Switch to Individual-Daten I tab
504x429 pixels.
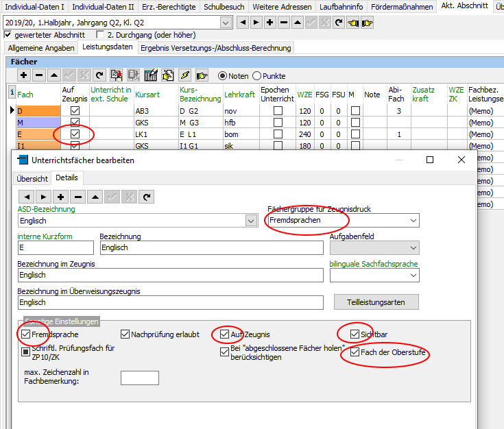(34, 7)
